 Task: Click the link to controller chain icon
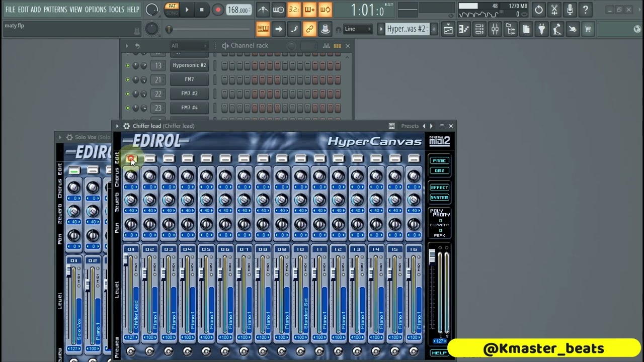click(309, 29)
